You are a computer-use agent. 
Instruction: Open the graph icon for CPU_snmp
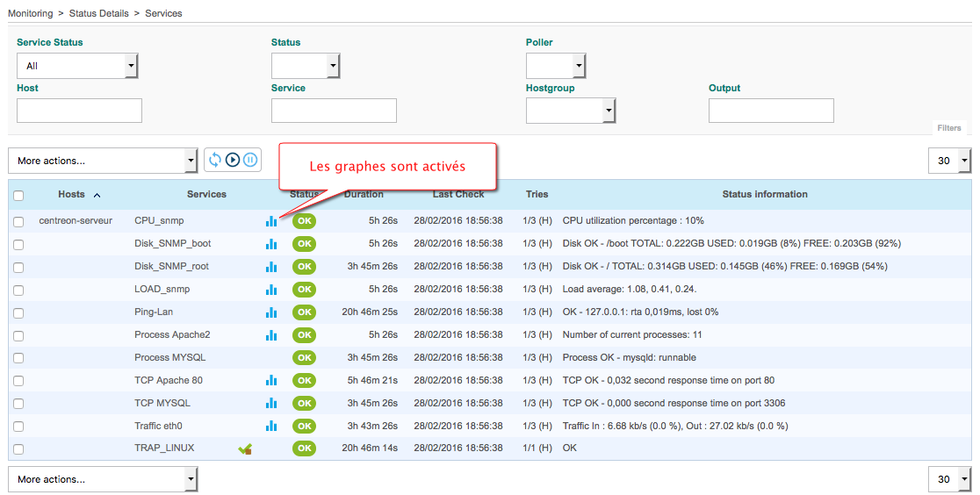click(271, 221)
